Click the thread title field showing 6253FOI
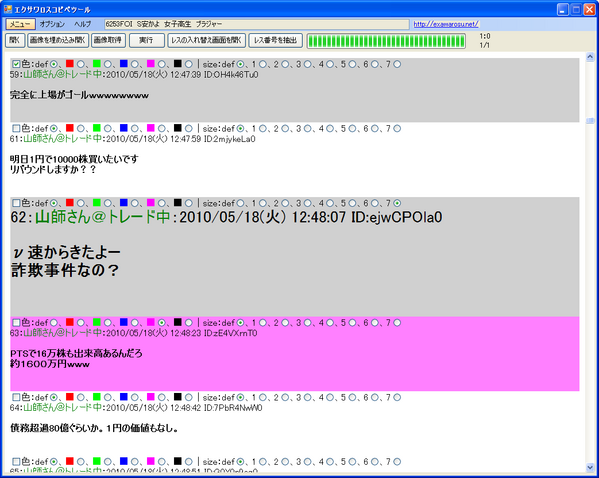The width and height of the screenshot is (599, 478). coord(257,24)
